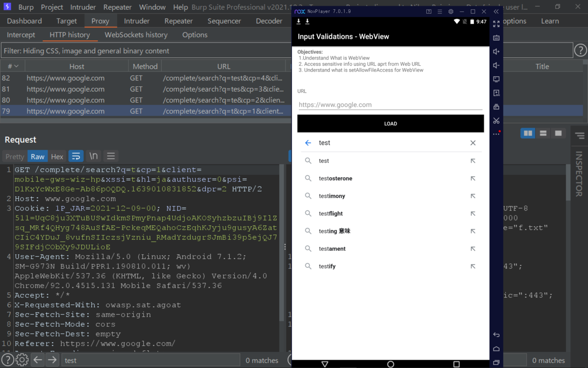The height and width of the screenshot is (368, 588).
Task: Tap Android back triangle navigation button
Action: pos(324,364)
